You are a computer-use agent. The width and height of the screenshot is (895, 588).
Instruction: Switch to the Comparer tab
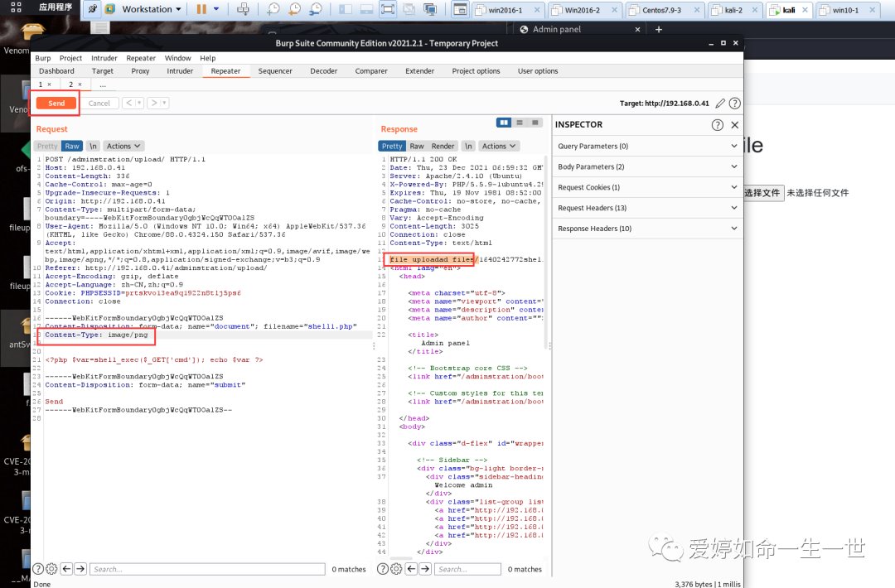pyautogui.click(x=371, y=71)
